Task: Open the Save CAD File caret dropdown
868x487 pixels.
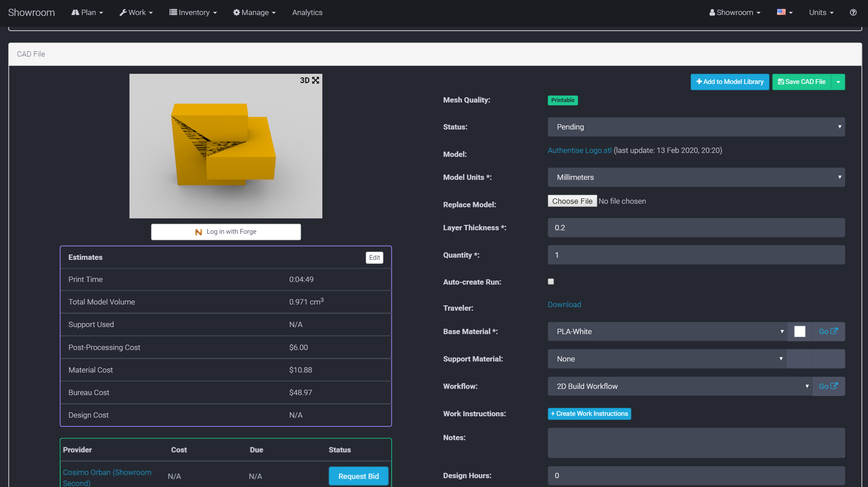Action: click(x=838, y=82)
